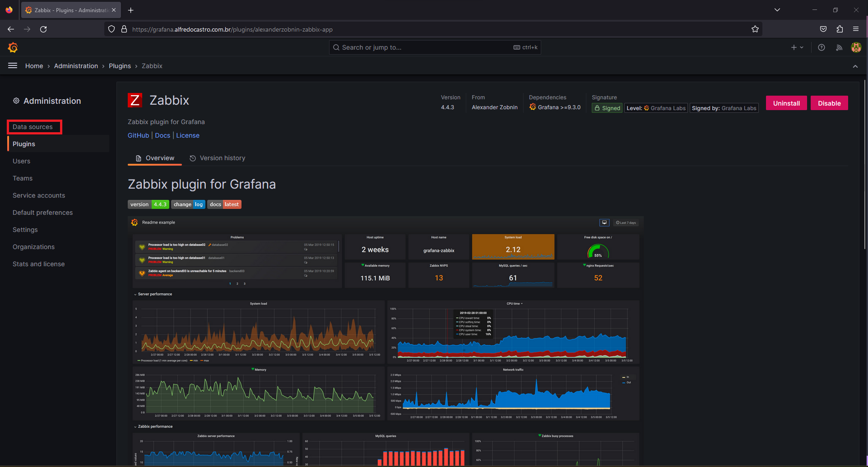Collapse the top search bar chevron
868x467 pixels.
855,66
